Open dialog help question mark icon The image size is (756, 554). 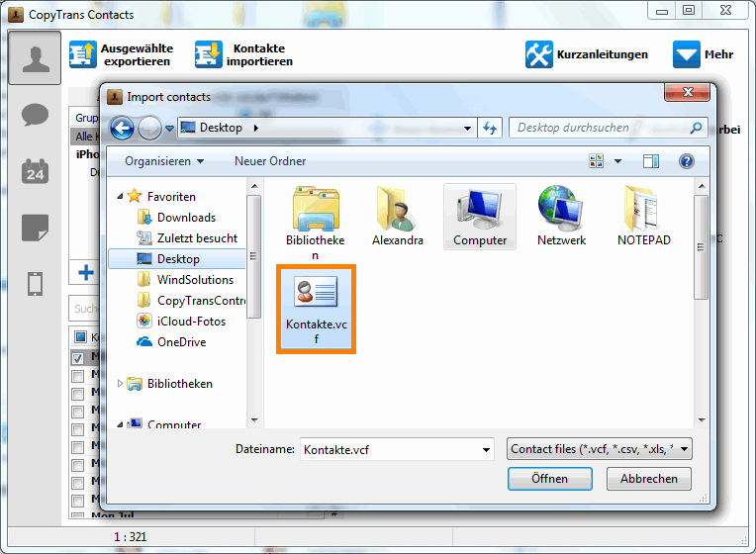[686, 161]
